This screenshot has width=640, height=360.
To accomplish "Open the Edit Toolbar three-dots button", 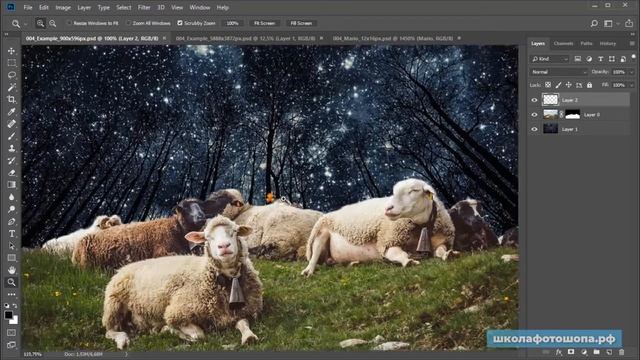I will [x=11, y=294].
